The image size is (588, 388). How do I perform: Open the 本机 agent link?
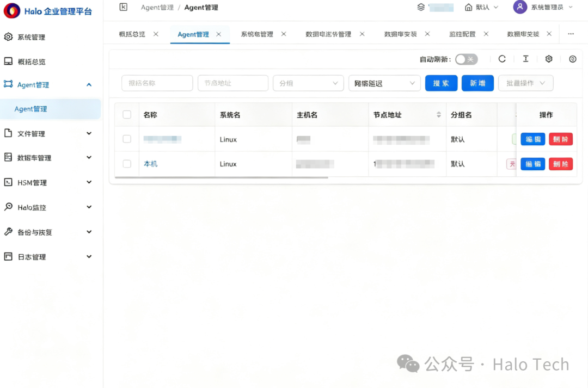point(150,164)
